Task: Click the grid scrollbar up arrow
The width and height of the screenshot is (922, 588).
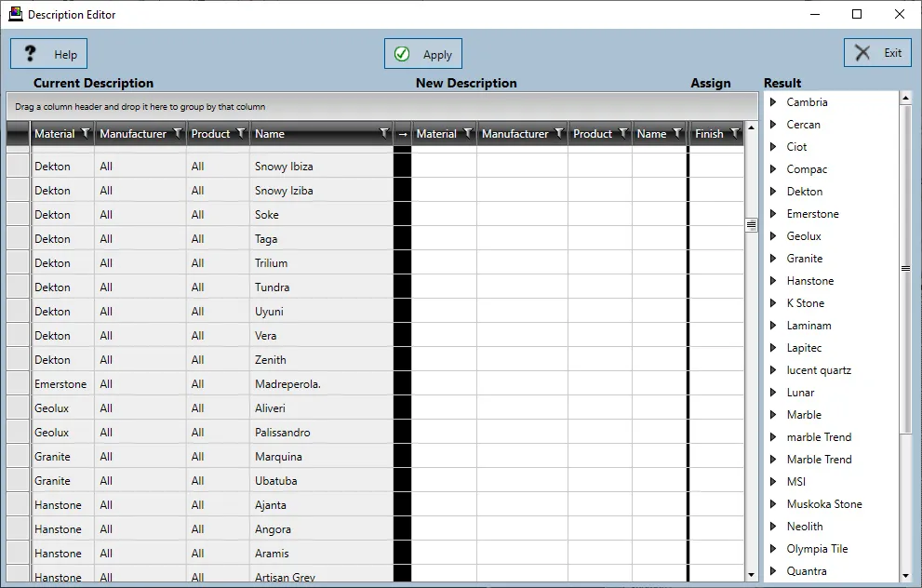Action: pyautogui.click(x=751, y=127)
